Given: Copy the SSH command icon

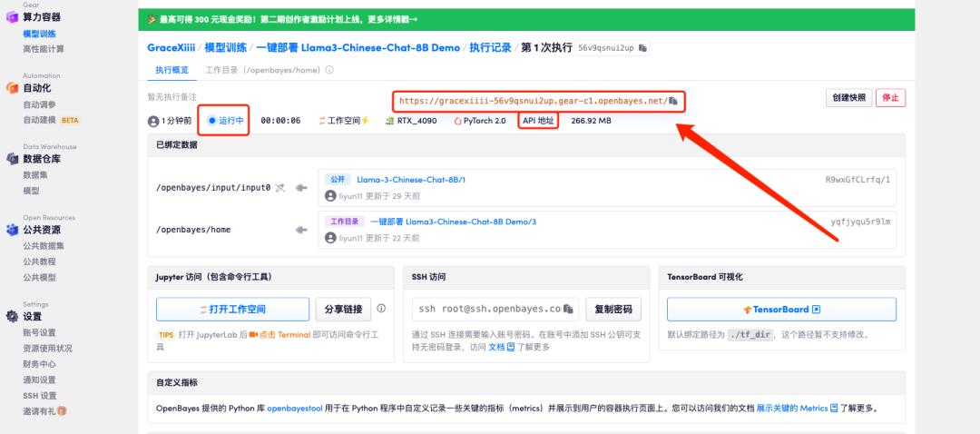Looking at the screenshot, I should coord(568,309).
